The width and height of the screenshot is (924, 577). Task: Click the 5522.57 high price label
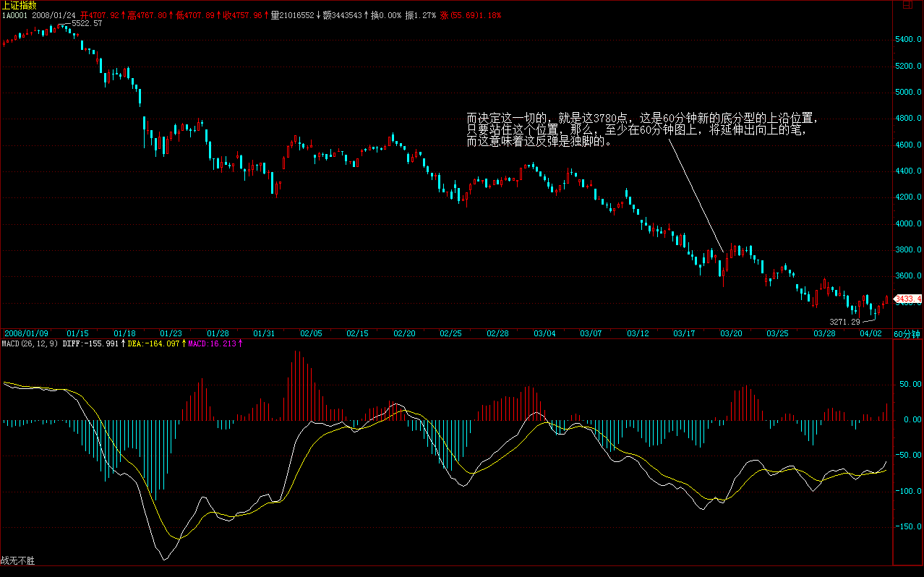(x=87, y=24)
